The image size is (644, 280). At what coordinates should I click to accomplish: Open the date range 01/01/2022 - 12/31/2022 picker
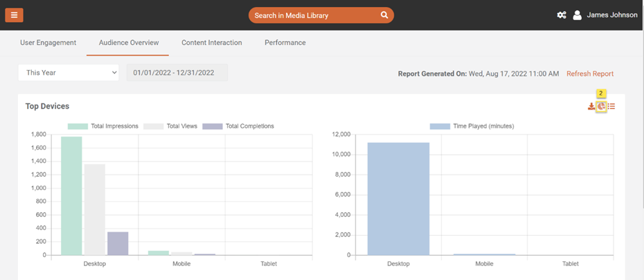click(177, 72)
